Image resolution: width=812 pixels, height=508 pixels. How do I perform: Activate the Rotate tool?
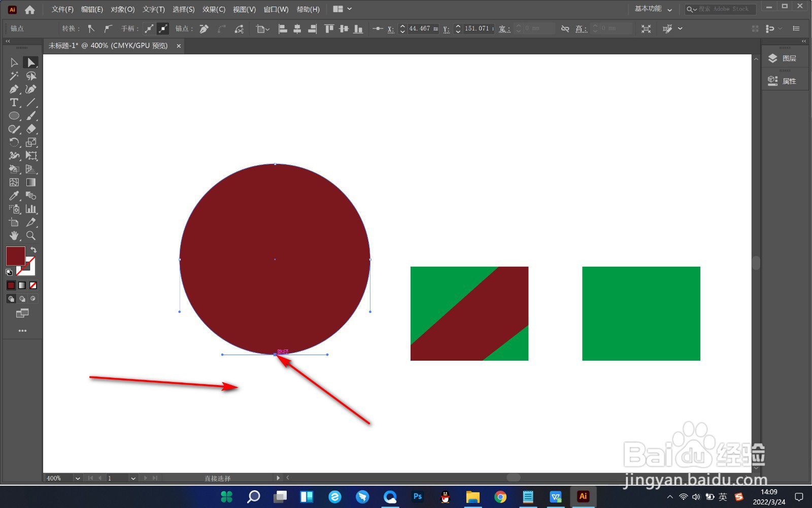[14, 142]
